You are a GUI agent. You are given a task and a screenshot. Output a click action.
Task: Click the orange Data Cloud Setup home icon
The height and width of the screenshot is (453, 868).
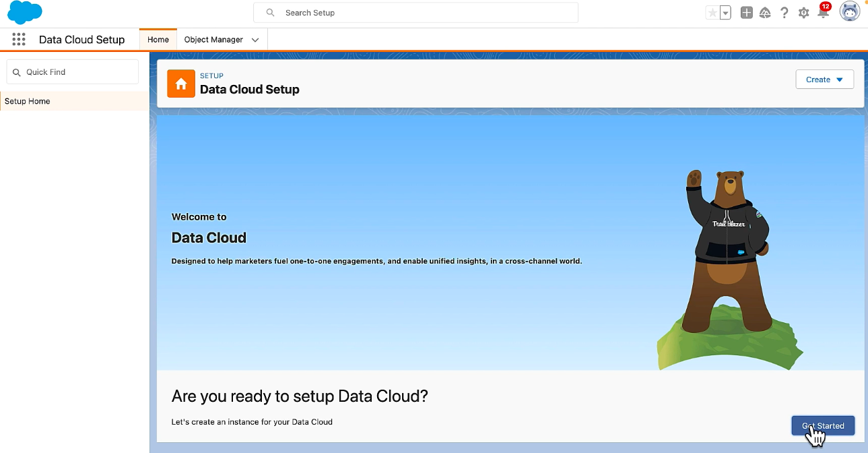pos(180,83)
